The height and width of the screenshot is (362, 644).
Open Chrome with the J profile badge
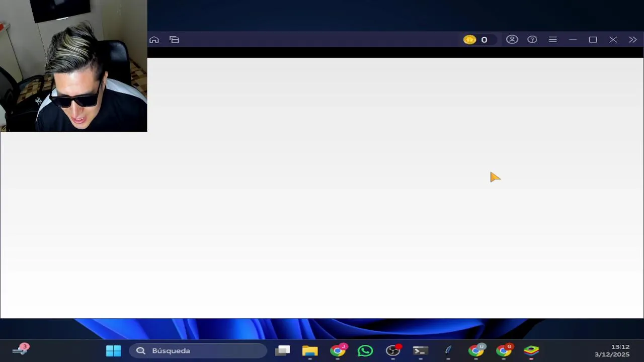point(338,350)
